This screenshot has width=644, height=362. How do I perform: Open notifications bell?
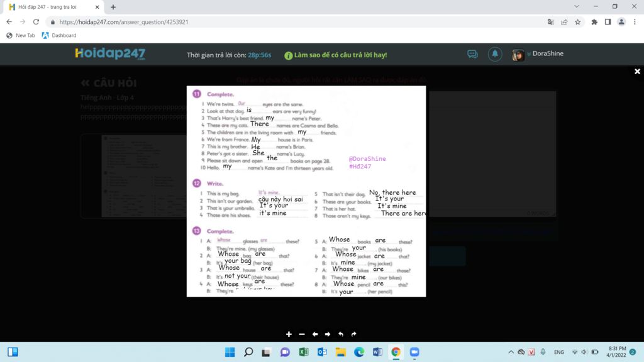[495, 54]
